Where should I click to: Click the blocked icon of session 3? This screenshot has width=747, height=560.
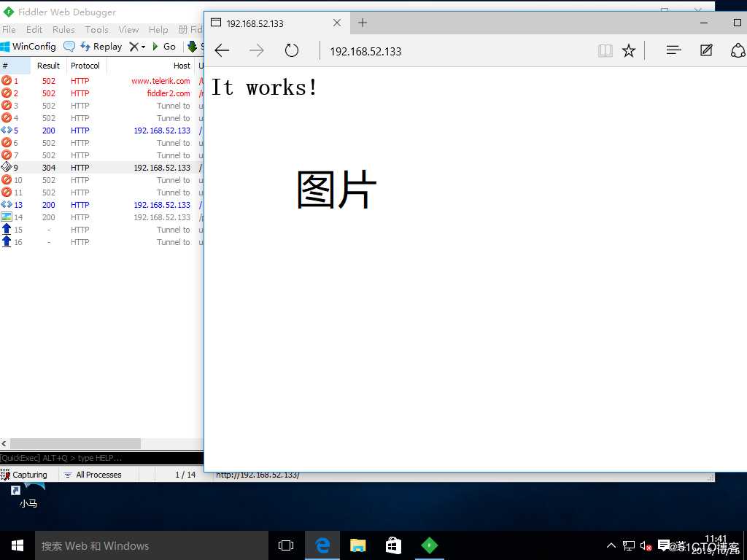[7, 105]
